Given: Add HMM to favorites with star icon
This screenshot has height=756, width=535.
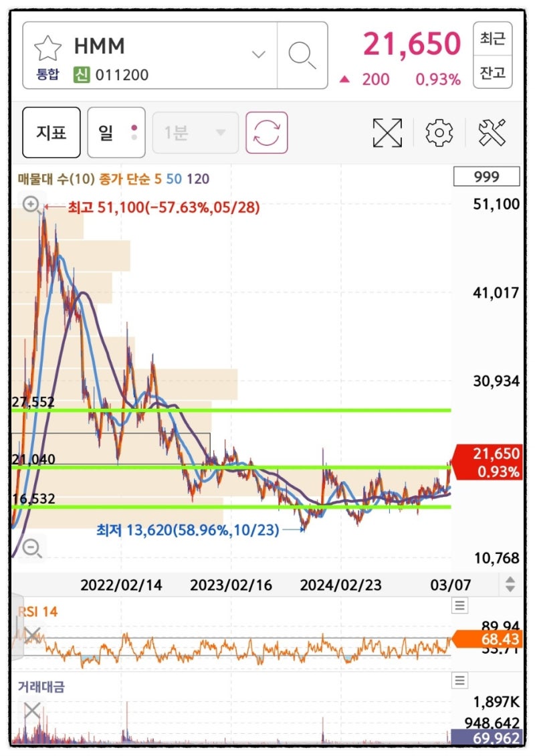Looking at the screenshot, I should click(x=47, y=49).
